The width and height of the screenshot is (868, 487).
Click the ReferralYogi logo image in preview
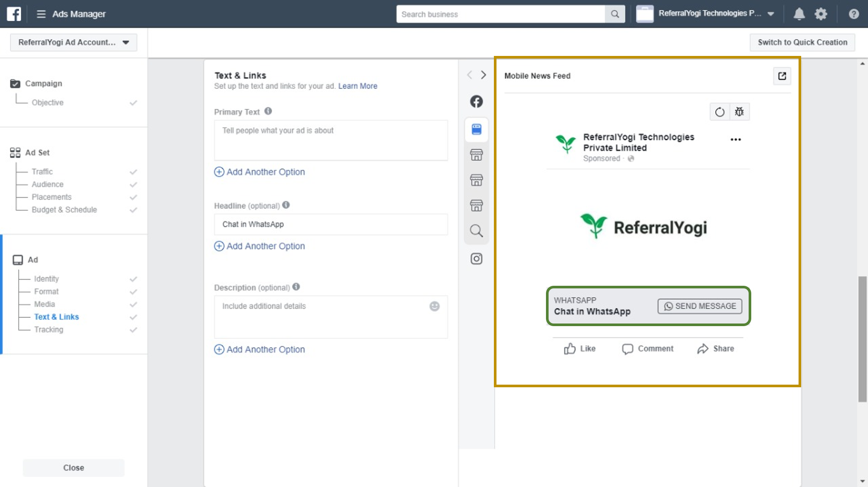[644, 226]
